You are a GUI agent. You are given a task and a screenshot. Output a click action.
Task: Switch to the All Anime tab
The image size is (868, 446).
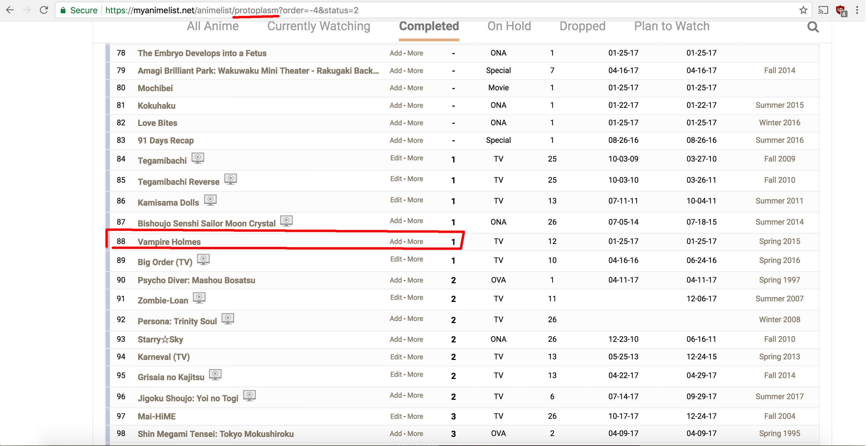213,26
